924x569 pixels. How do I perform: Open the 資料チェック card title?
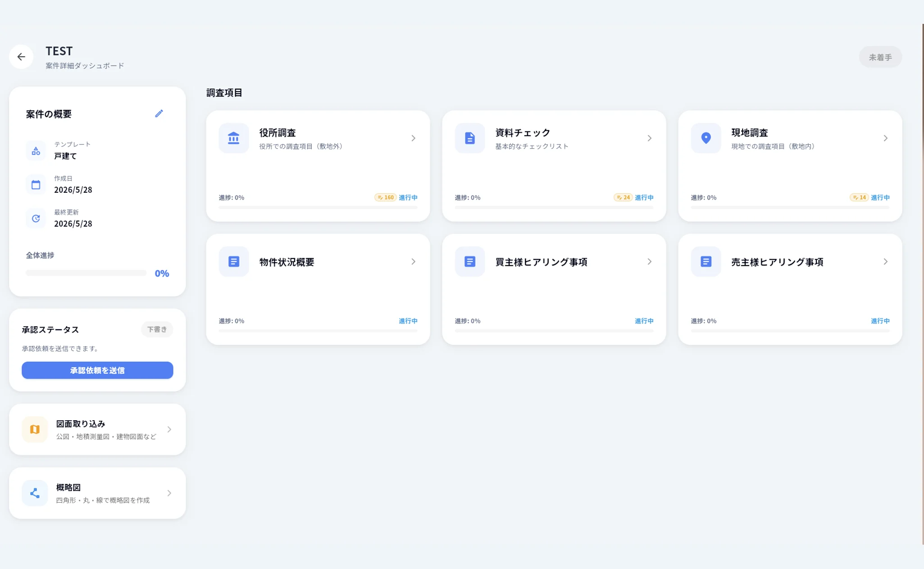523,133
